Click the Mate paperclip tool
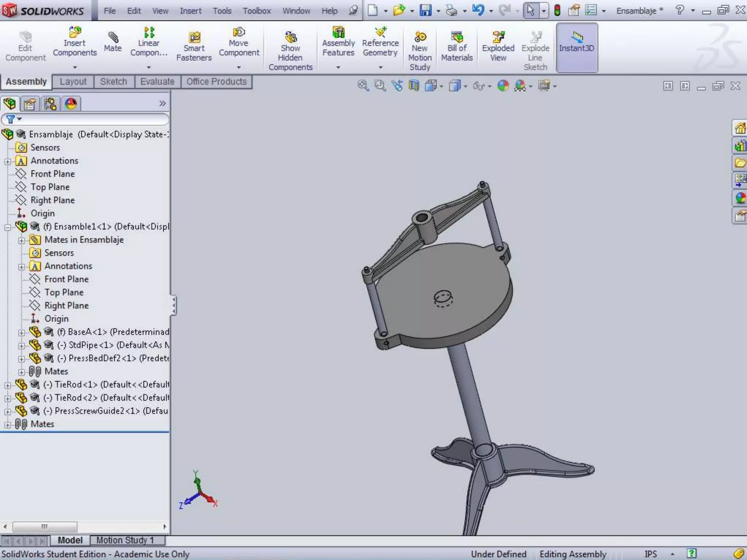747x560 pixels. point(112,42)
